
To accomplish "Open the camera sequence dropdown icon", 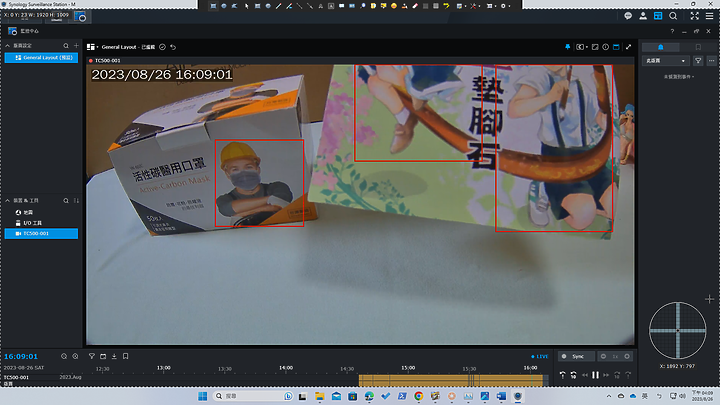I will pos(582,47).
